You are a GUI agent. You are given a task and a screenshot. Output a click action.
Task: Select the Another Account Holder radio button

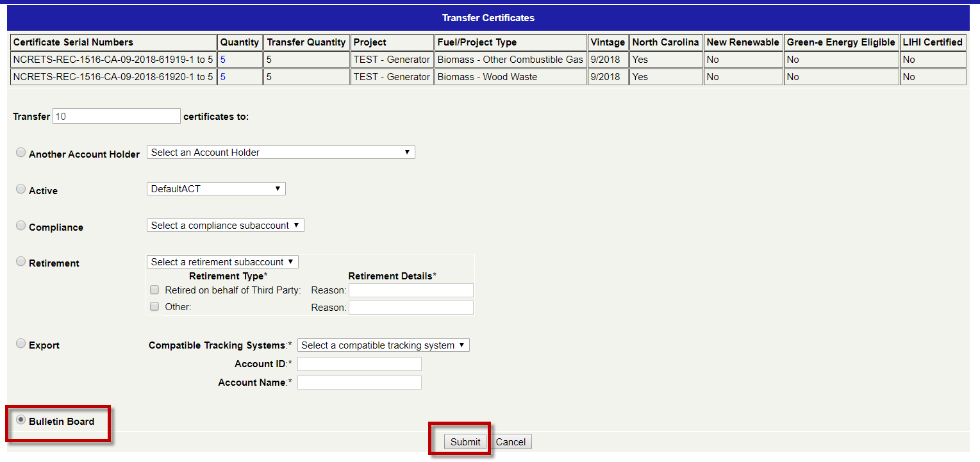pos(21,153)
